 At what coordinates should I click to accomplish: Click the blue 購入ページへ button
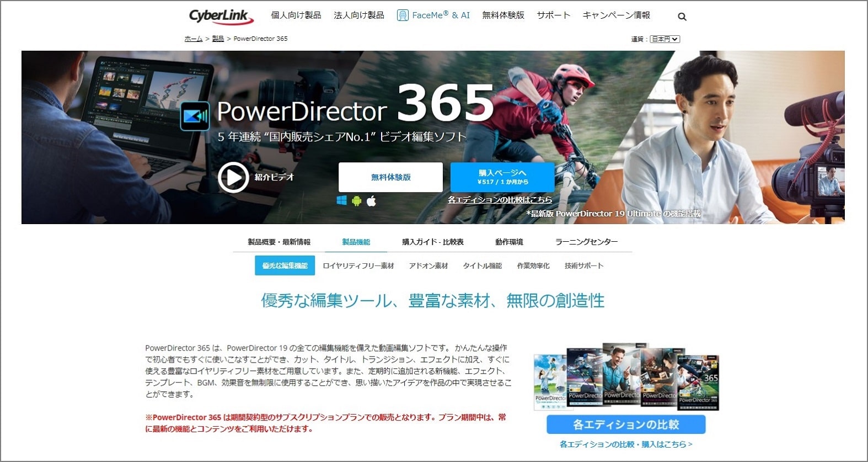pyautogui.click(x=502, y=177)
